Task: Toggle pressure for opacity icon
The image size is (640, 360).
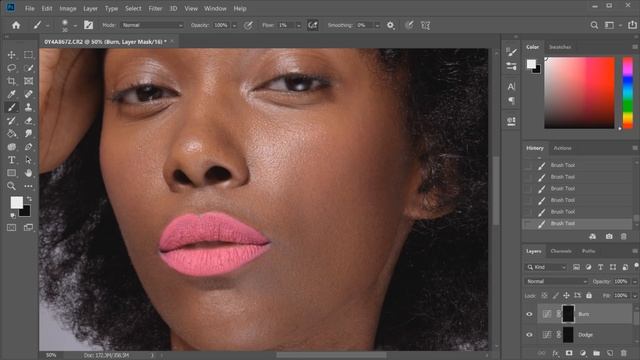Action: tap(248, 25)
